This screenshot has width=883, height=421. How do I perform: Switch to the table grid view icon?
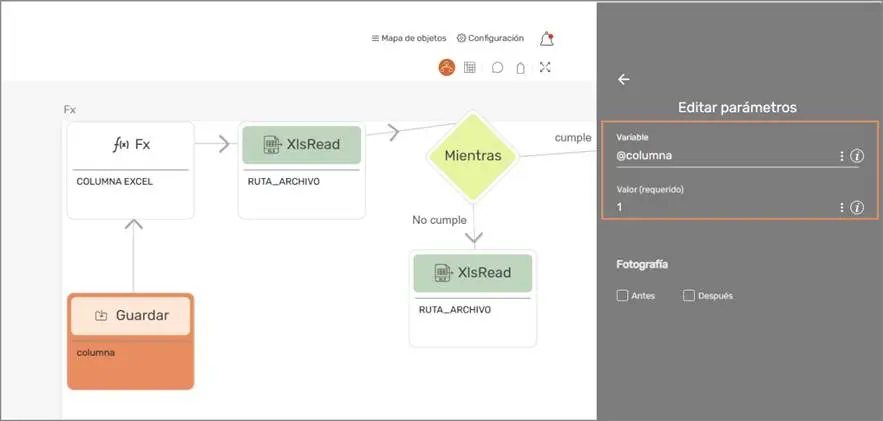pyautogui.click(x=470, y=68)
